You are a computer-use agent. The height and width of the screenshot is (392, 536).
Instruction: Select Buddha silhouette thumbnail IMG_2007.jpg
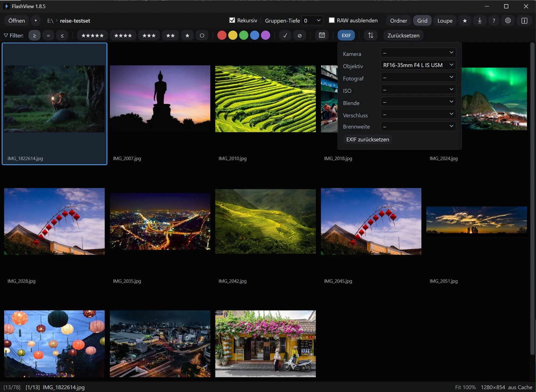click(160, 99)
